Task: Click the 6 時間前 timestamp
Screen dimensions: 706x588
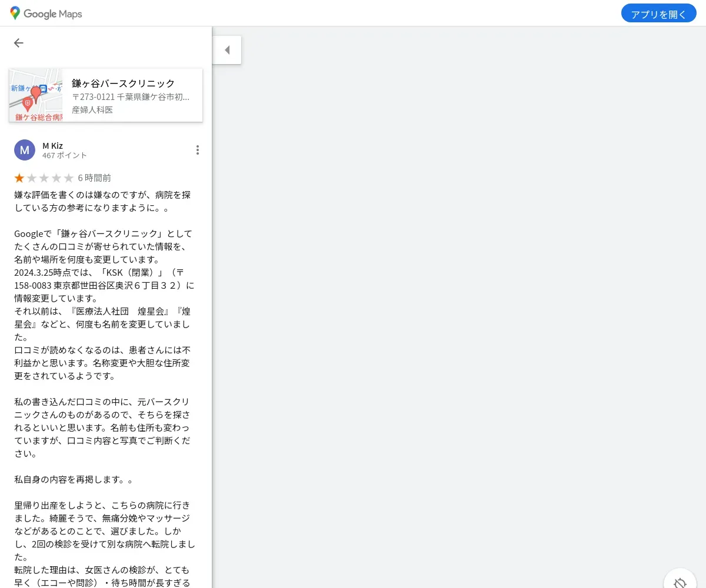Action: (x=94, y=178)
